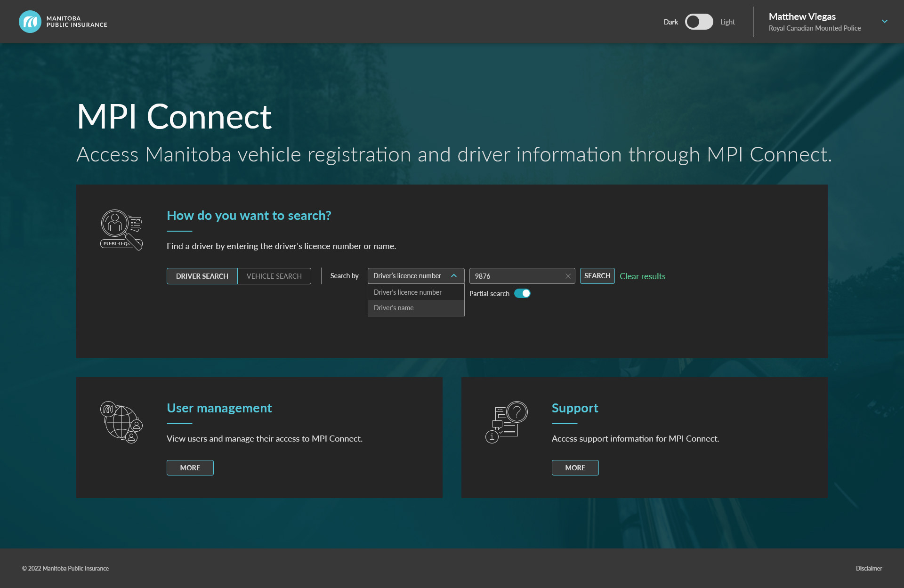Click the Manitoba Public Insurance logo

pos(63,22)
